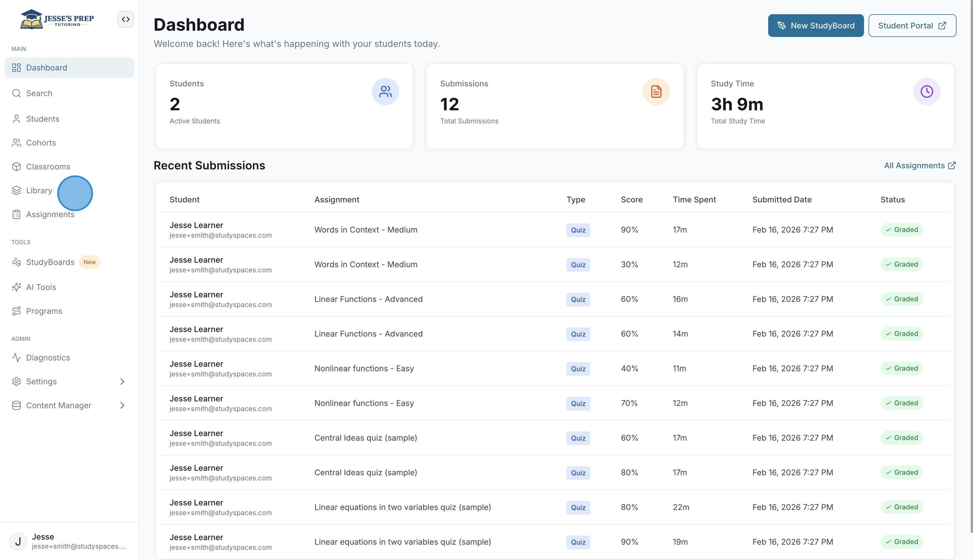
Task: Click the Diagnostics pulse icon
Action: [x=16, y=358]
